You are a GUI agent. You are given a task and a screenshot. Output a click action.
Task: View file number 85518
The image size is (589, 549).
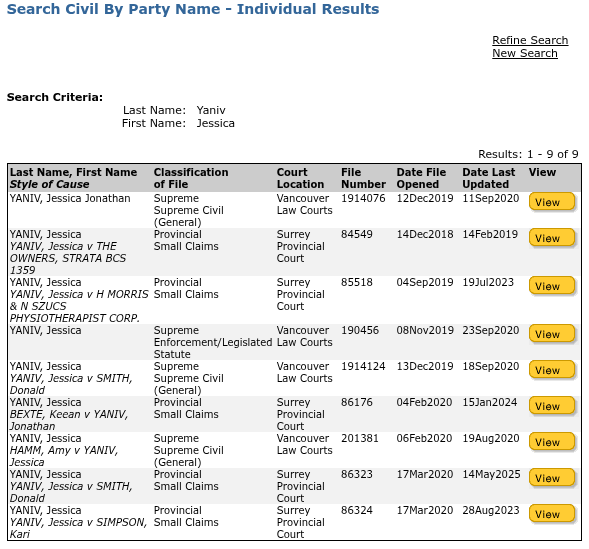[x=552, y=286]
